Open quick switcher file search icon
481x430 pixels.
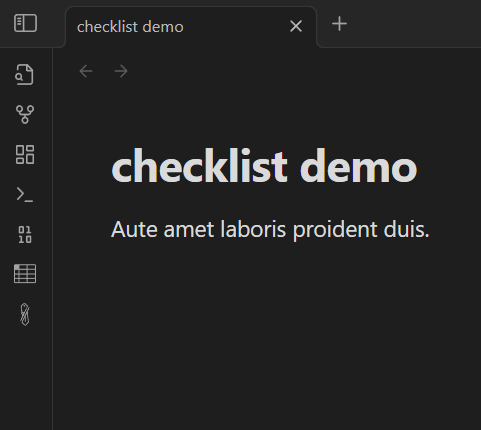tap(25, 74)
